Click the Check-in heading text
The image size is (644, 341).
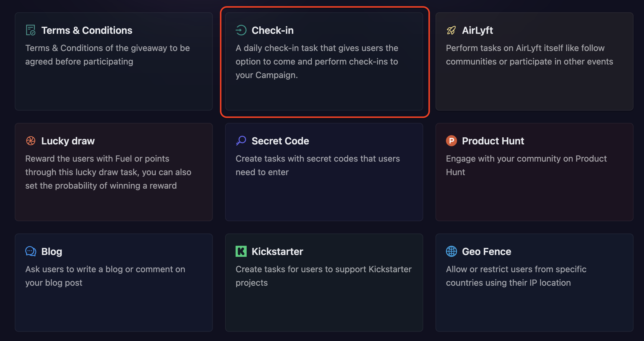tap(272, 30)
